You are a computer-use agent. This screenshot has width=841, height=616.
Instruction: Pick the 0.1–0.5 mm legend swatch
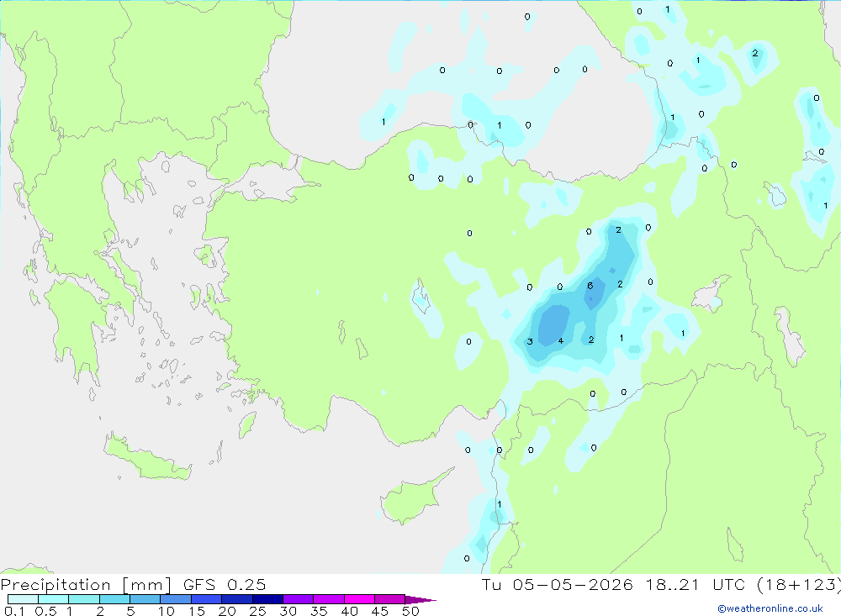(x=23, y=599)
